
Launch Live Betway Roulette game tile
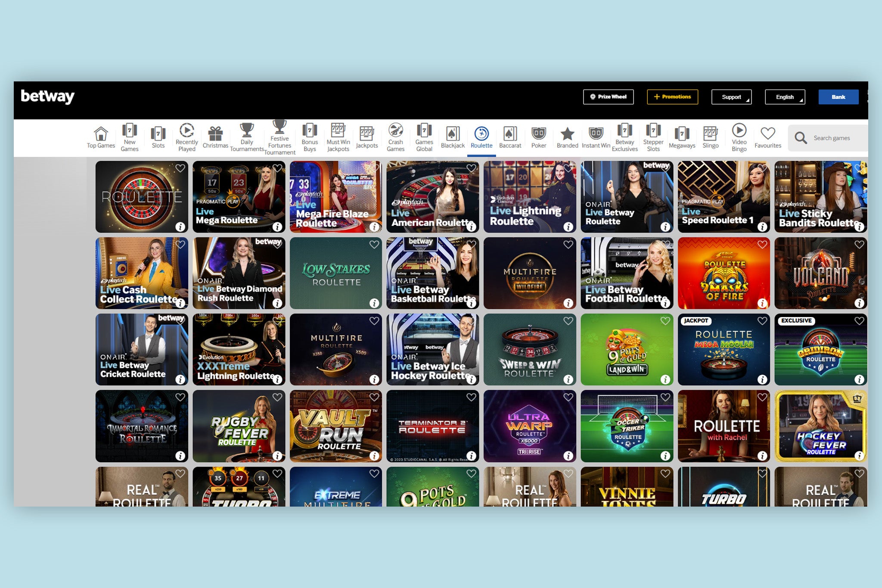[627, 197]
